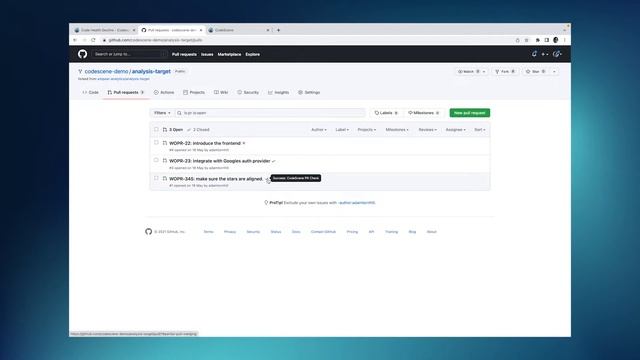Check the WOPR-23 pull request checkbox
Image resolution: width=640 pixels, height=360 pixels.
(156, 160)
